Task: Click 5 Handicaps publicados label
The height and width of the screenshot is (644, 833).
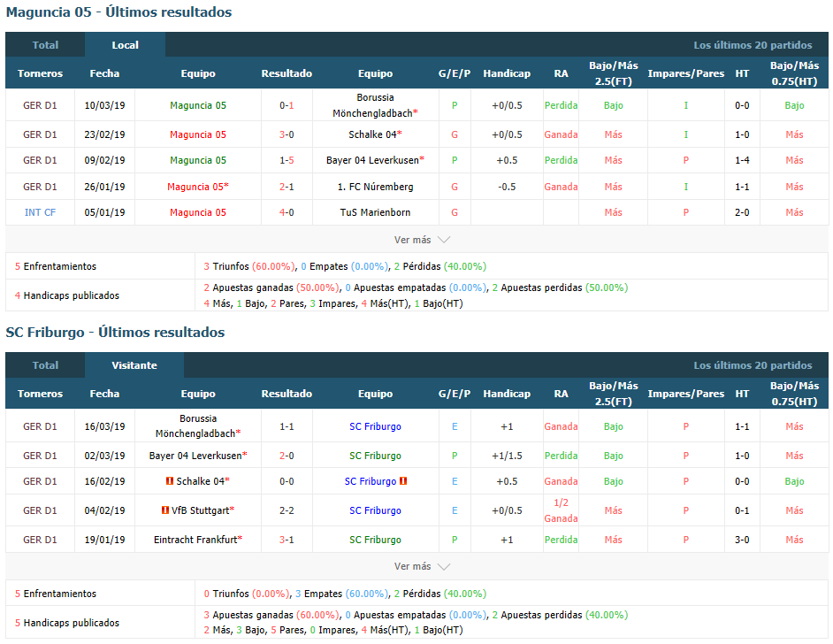Action: point(67,623)
